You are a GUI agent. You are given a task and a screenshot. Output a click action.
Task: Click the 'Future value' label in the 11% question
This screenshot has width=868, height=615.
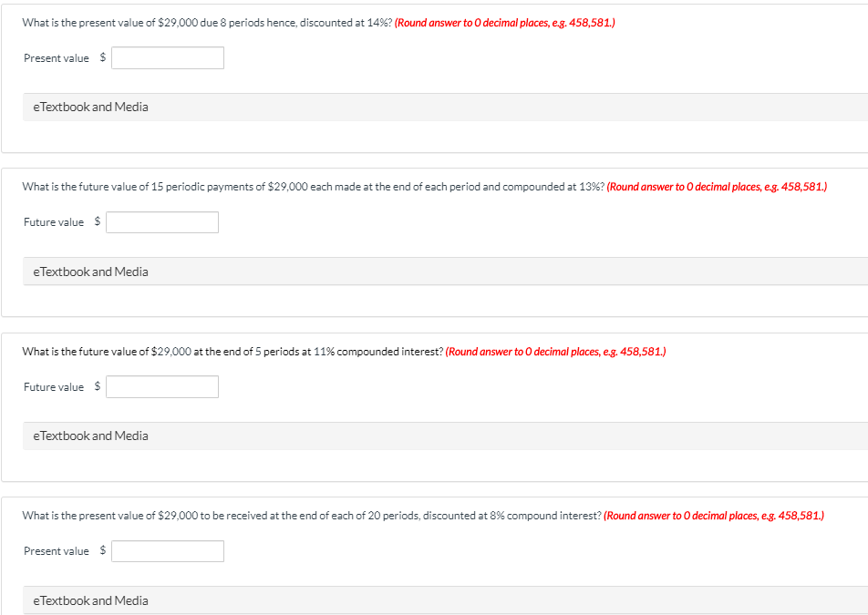click(x=54, y=387)
